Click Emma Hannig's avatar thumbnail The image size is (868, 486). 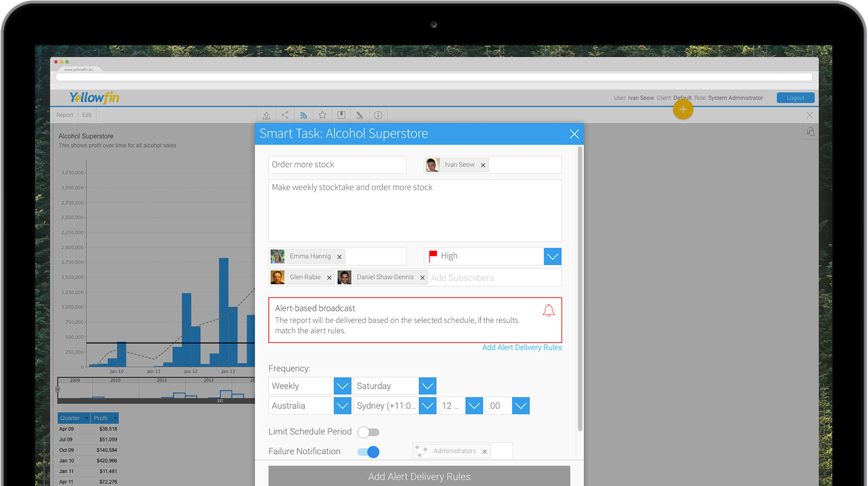[x=277, y=257]
